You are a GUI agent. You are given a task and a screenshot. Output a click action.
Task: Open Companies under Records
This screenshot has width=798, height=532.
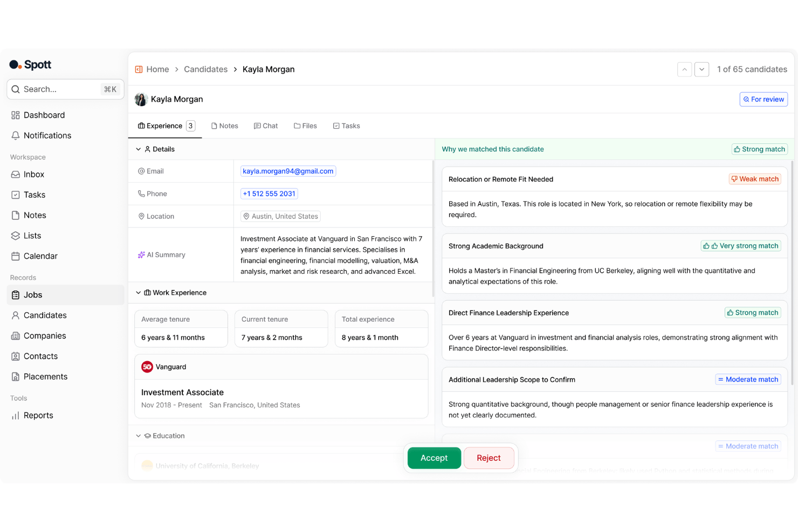point(65,336)
